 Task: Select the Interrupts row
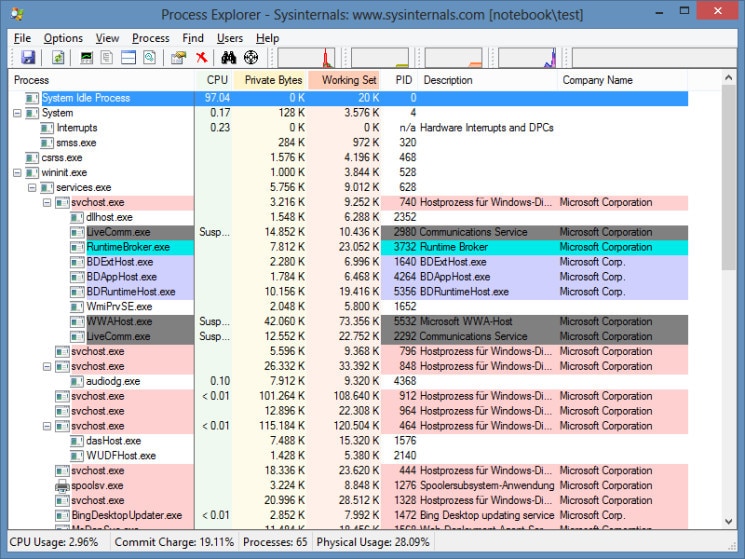click(x=348, y=128)
